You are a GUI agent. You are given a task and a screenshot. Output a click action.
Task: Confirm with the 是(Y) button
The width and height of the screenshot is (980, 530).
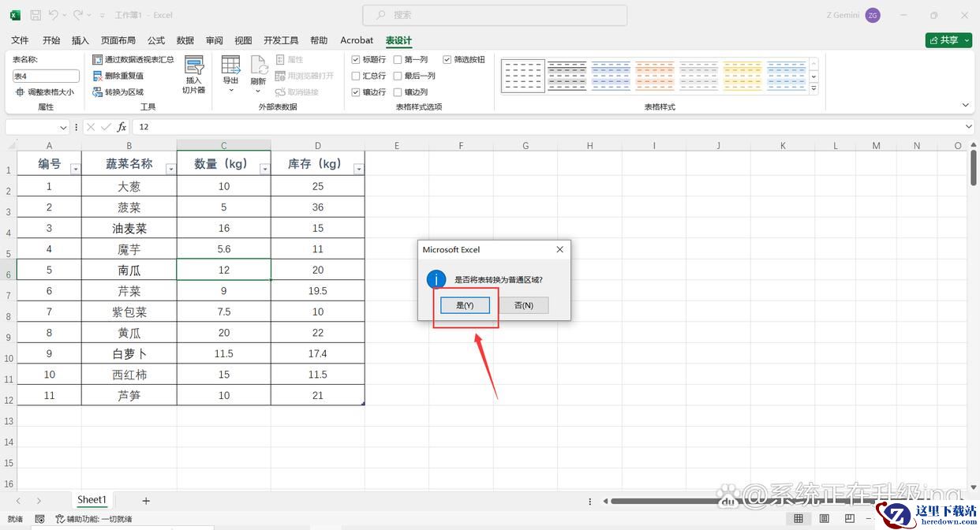click(x=465, y=305)
